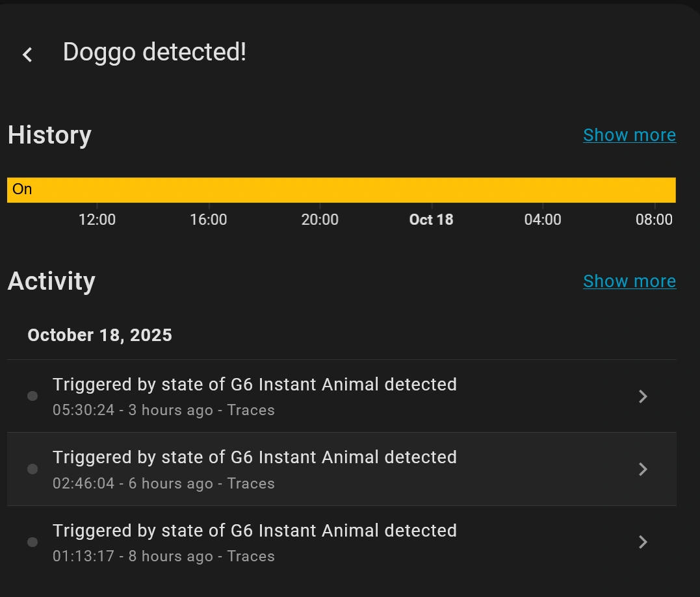
Task: Show more History data
Action: [x=629, y=135]
